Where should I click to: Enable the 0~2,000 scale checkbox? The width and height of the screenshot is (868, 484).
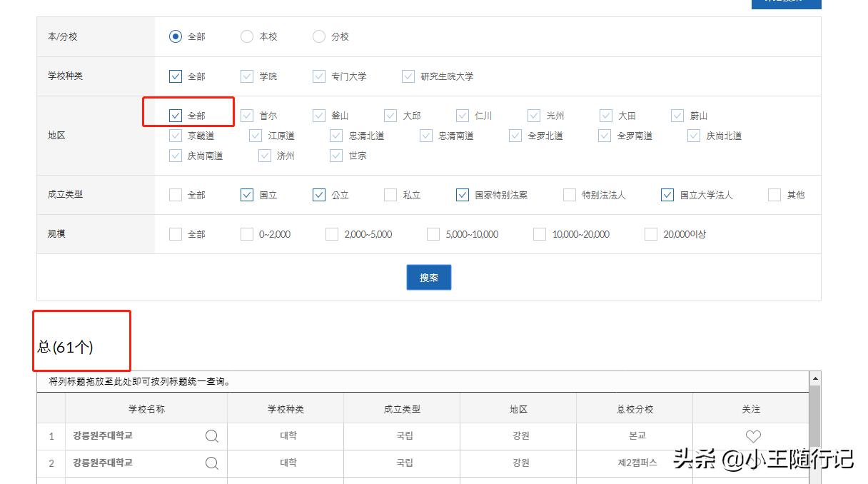coord(246,233)
